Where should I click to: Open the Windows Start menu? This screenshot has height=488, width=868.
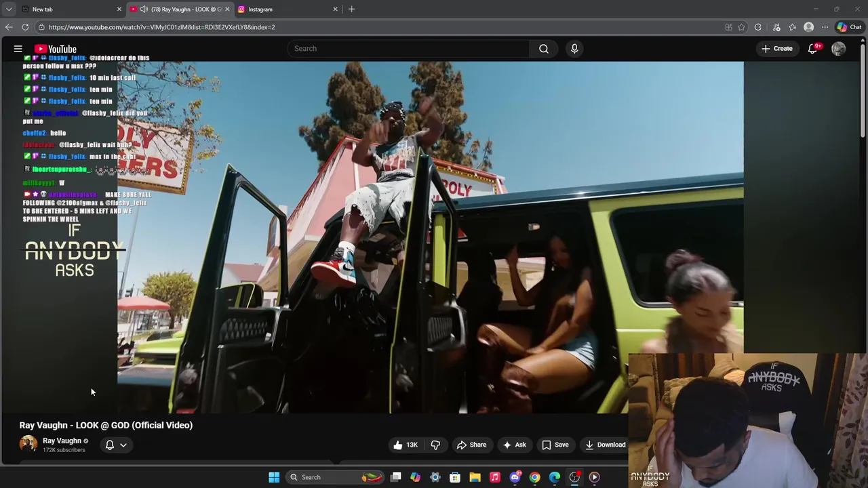click(274, 477)
